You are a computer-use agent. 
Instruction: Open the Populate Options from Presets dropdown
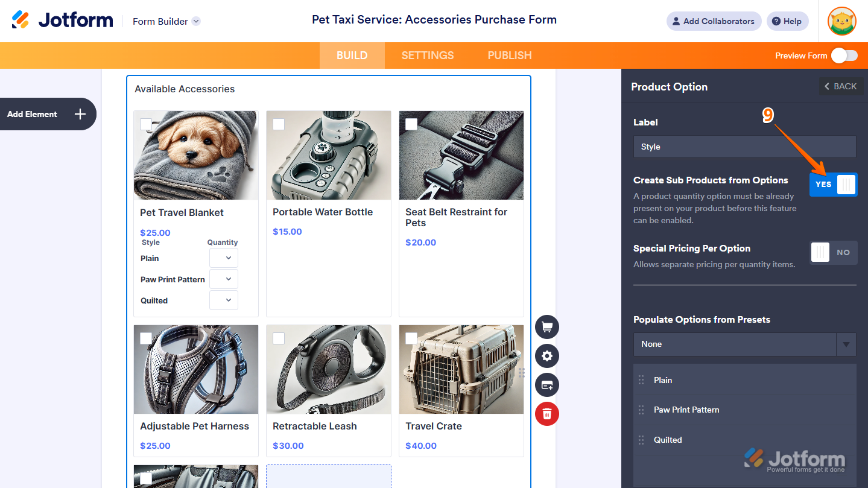(744, 344)
